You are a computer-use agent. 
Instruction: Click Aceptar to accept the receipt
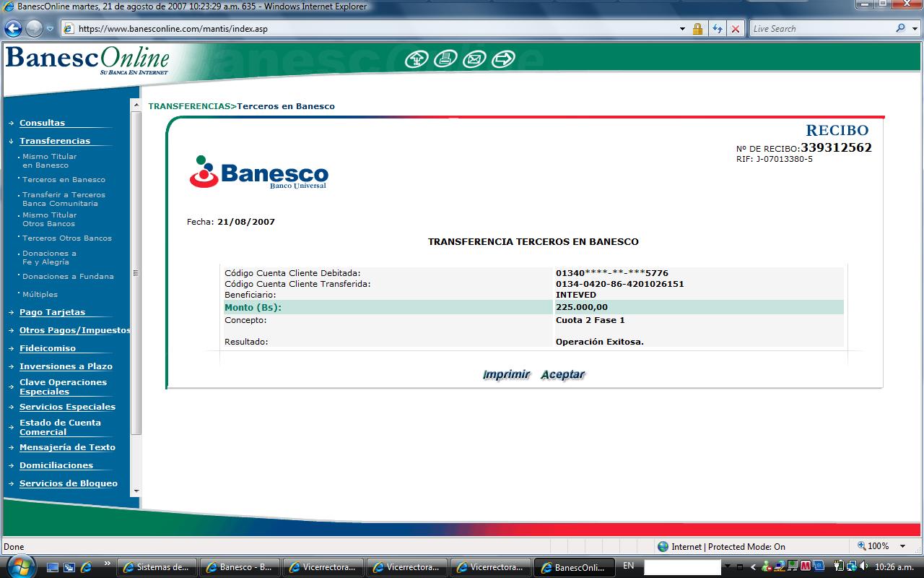tap(563, 374)
